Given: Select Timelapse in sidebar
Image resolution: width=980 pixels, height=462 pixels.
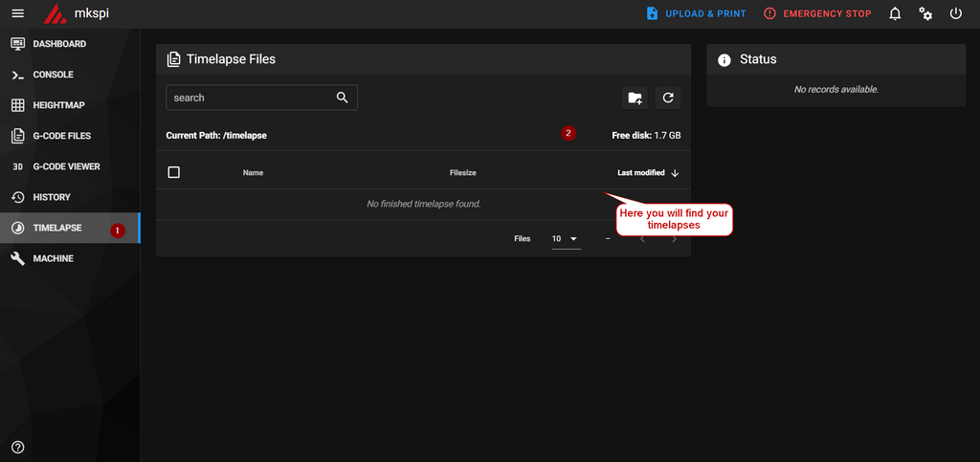Looking at the screenshot, I should (x=70, y=228).
